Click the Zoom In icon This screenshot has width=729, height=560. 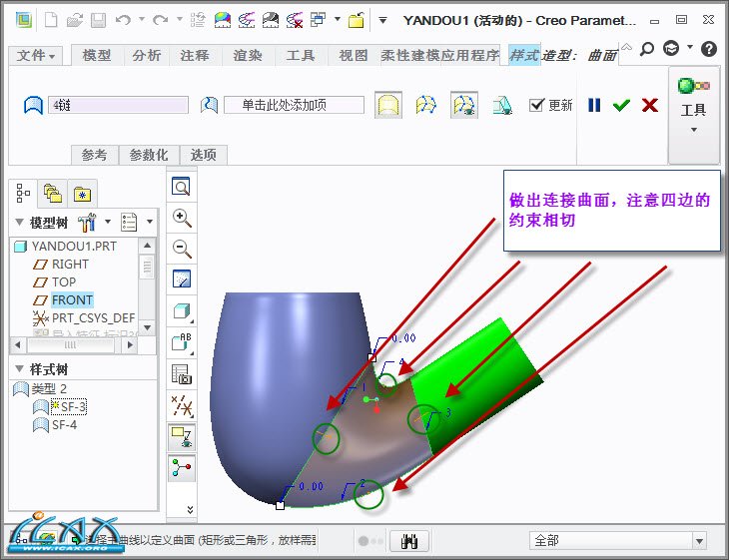[182, 218]
